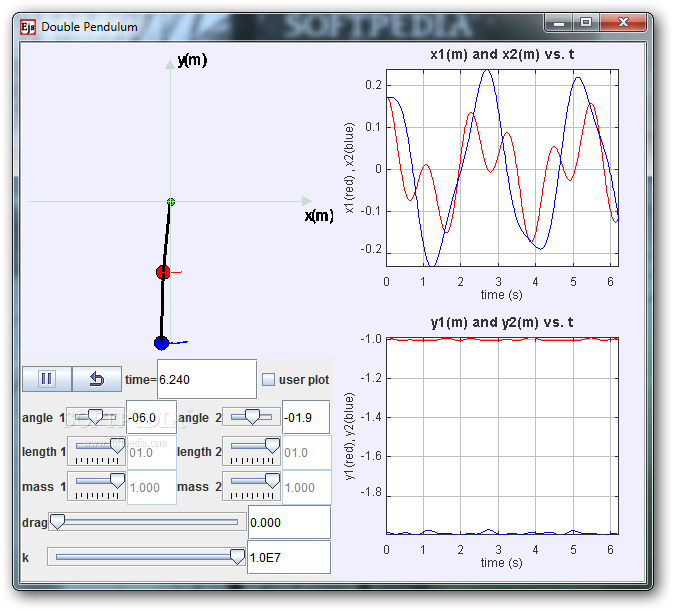Maximize the Double Pendulum window

[585, 23]
